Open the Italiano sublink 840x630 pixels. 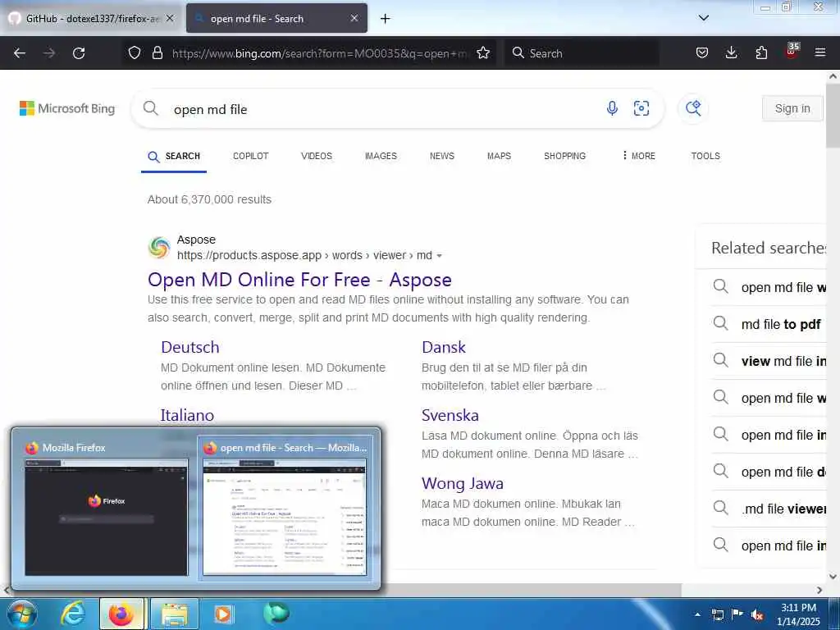[x=187, y=415]
